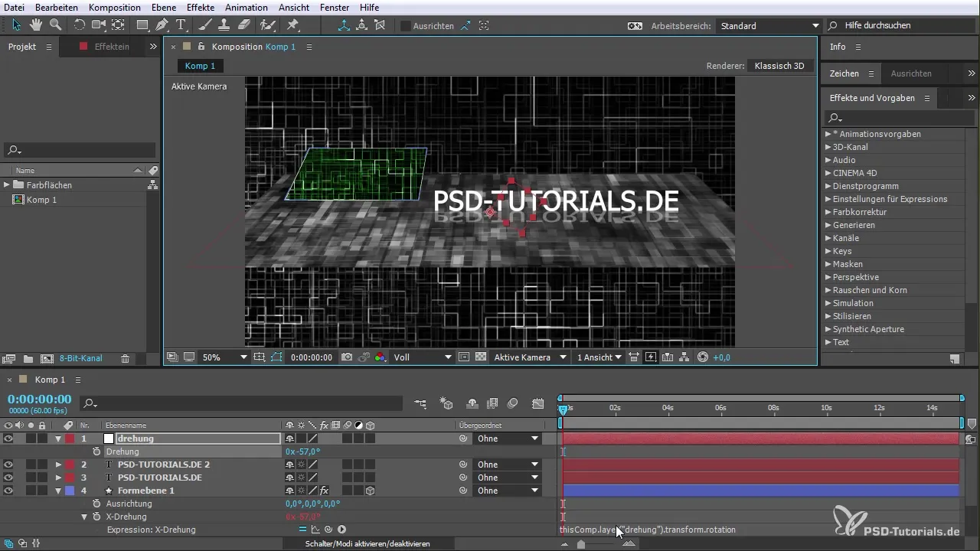Toggle 3D layer switch for Formebene 1
980x551 pixels.
371,491
